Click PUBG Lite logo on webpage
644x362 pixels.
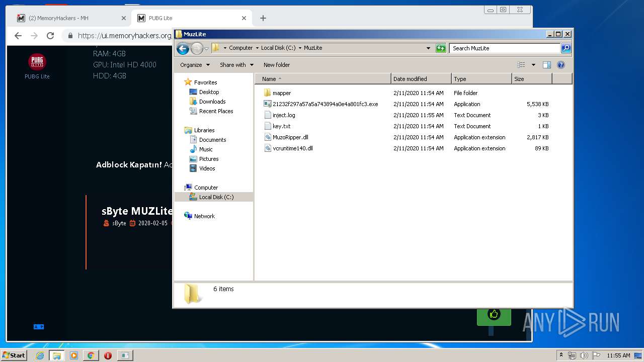coord(37,62)
